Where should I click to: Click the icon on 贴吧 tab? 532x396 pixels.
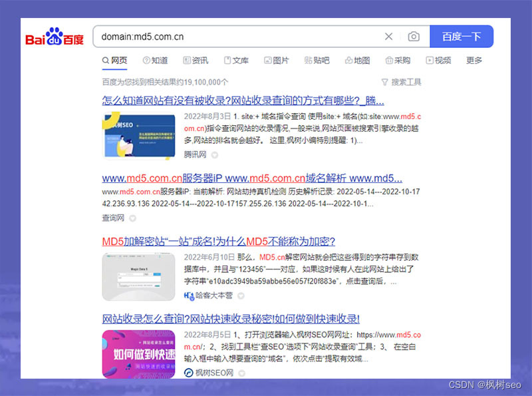point(308,61)
